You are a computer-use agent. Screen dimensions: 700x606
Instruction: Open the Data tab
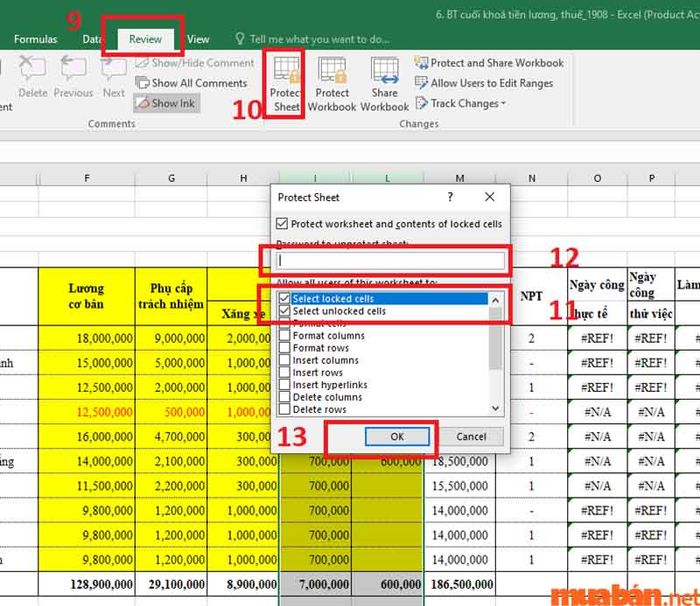92,39
